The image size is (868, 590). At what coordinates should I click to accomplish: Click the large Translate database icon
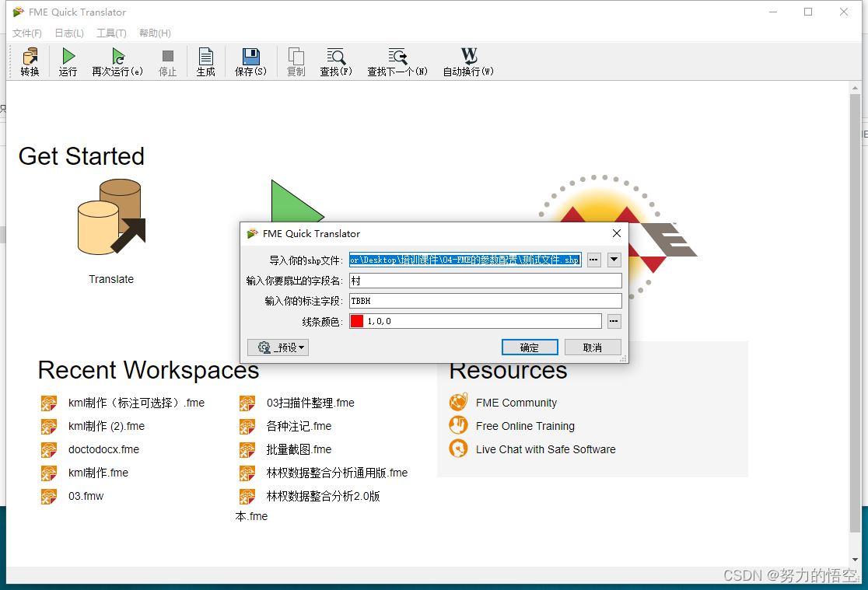pyautogui.click(x=111, y=217)
